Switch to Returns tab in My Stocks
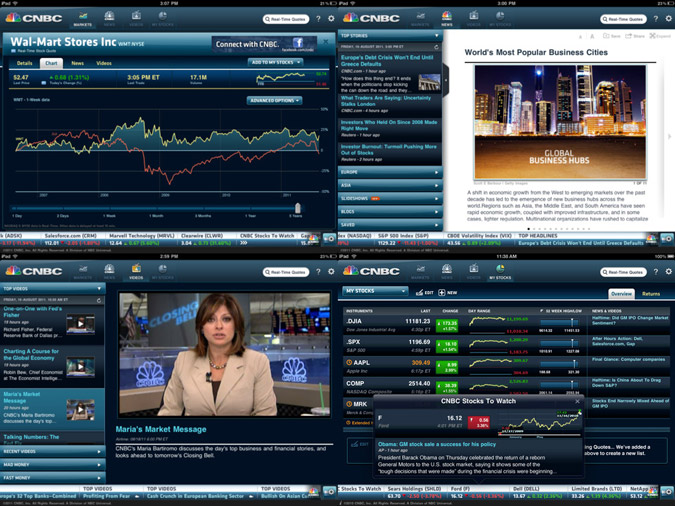This screenshot has height=506, width=675. [651, 294]
